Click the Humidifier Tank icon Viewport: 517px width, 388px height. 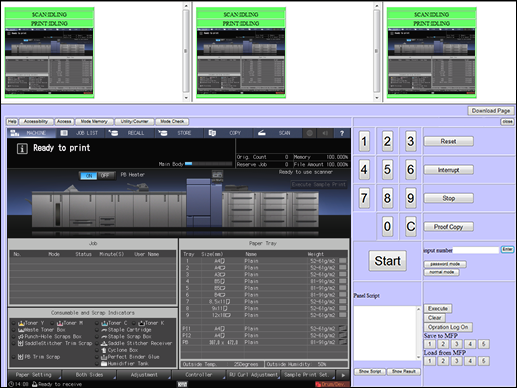tap(104, 364)
